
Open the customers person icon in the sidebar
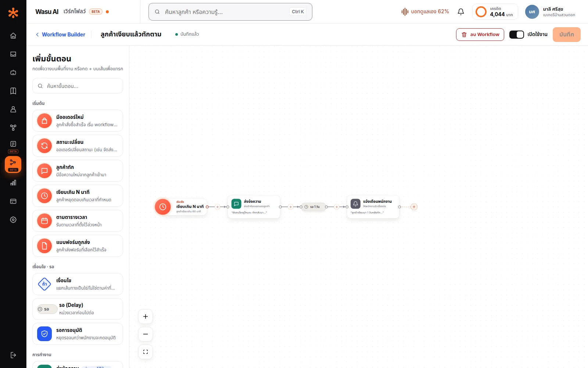13,109
